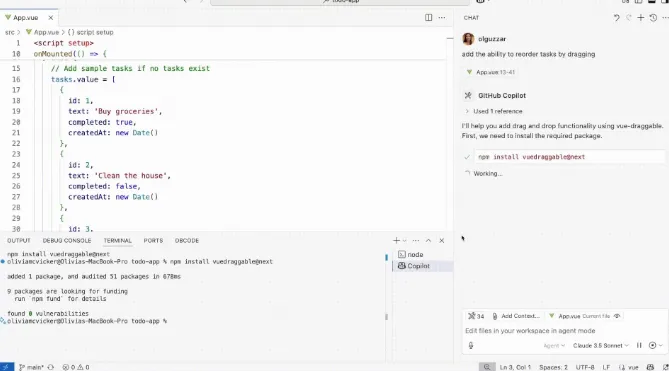Click the tools icon showing 34

click(476, 316)
